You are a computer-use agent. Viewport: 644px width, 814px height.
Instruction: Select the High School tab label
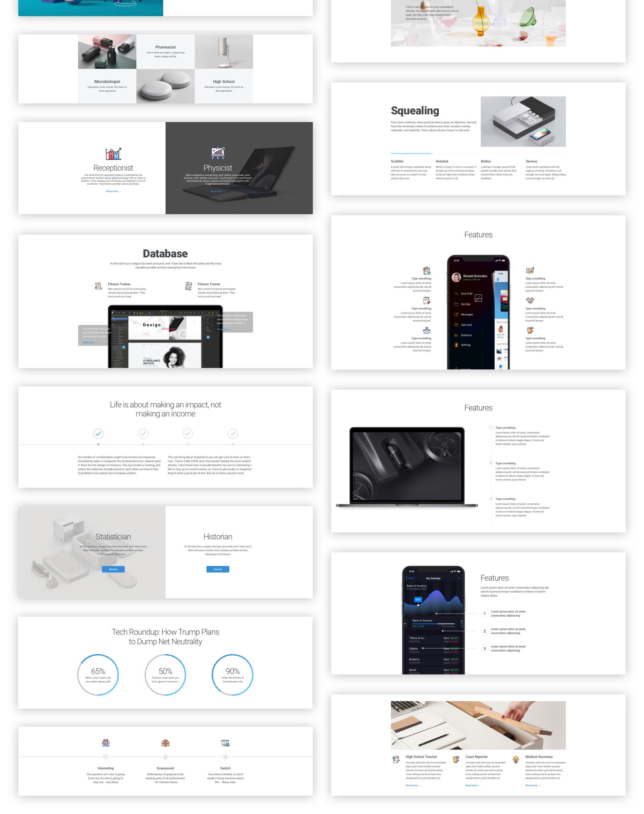(x=224, y=81)
